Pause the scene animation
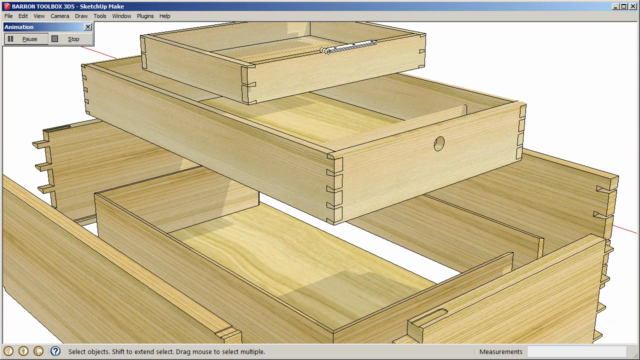640x360 pixels. (26, 39)
